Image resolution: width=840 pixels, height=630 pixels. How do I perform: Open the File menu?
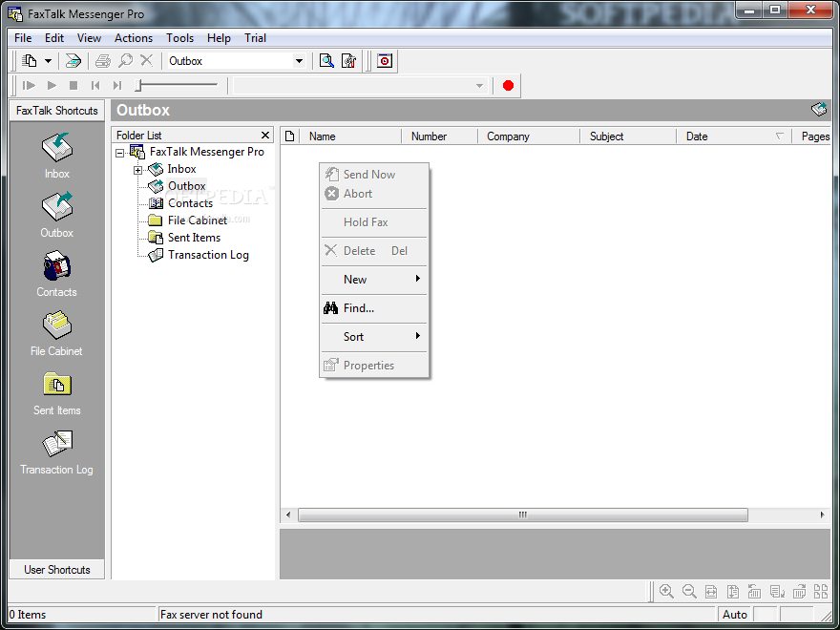point(23,38)
